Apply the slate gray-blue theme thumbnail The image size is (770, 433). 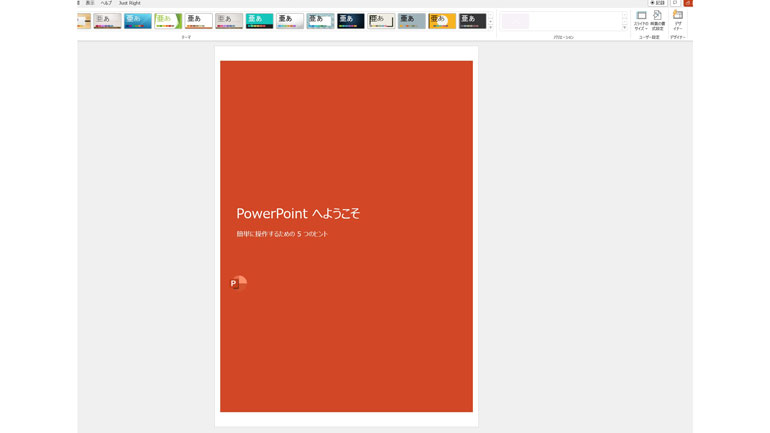[x=412, y=21]
